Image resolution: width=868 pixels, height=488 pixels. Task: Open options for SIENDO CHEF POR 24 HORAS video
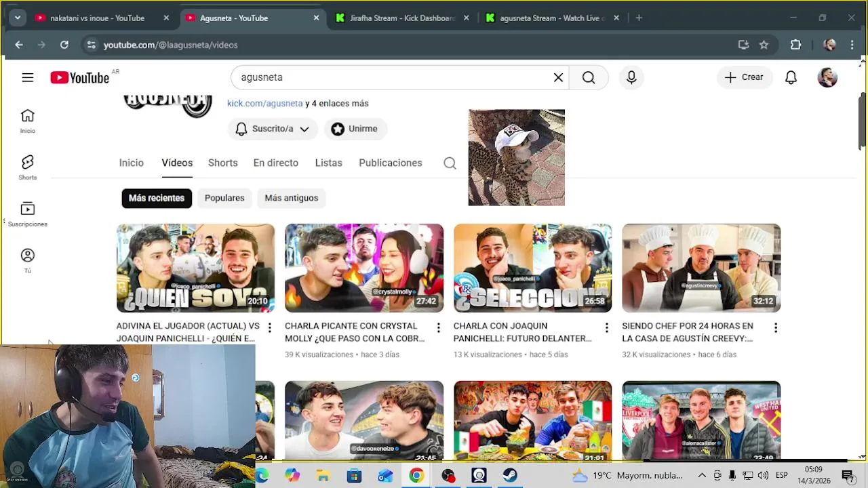coord(775,328)
